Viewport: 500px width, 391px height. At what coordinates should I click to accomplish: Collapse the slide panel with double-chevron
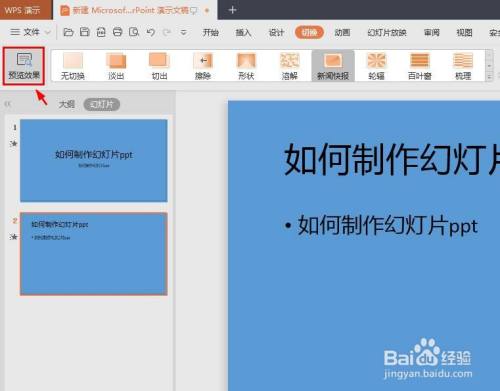click(8, 104)
